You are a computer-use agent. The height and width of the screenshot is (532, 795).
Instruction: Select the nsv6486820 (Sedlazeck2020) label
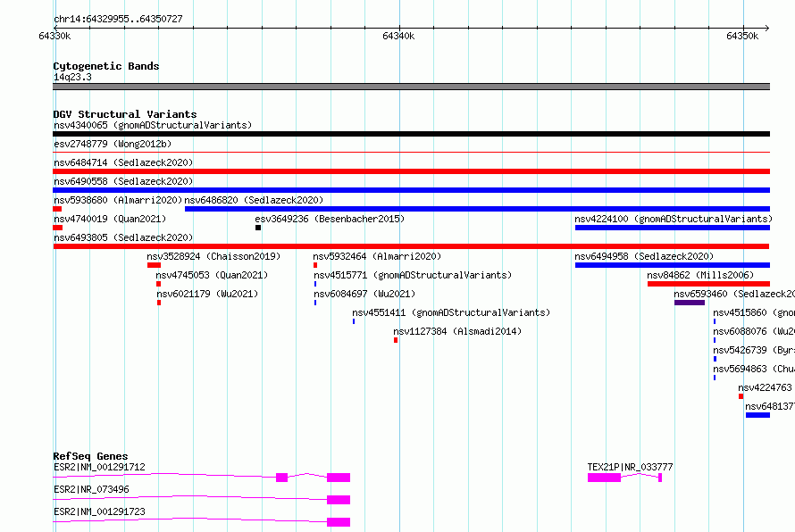click(x=254, y=200)
